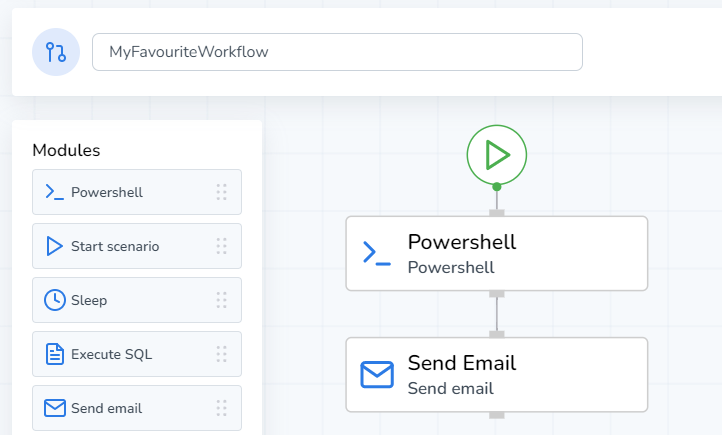Click the envelope icon in Send Email node
Screen dimensions: 722x435
point(377,375)
